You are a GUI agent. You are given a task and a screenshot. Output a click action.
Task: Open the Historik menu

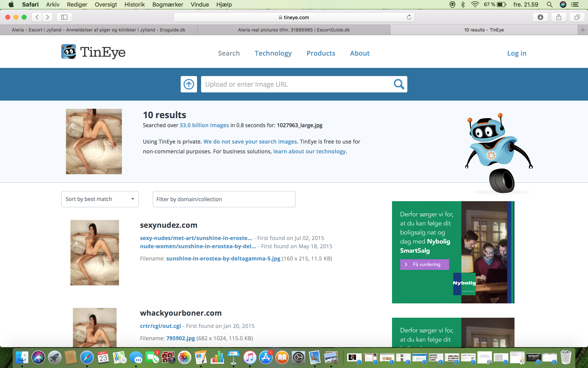(135, 4)
